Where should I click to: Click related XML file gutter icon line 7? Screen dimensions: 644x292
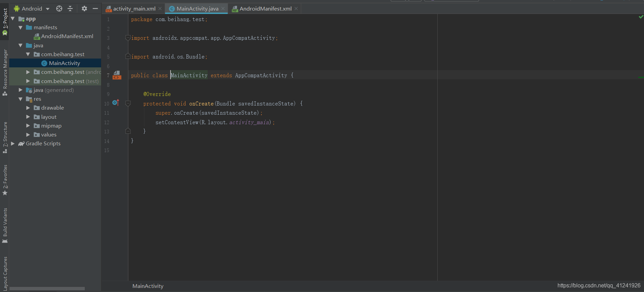[117, 75]
